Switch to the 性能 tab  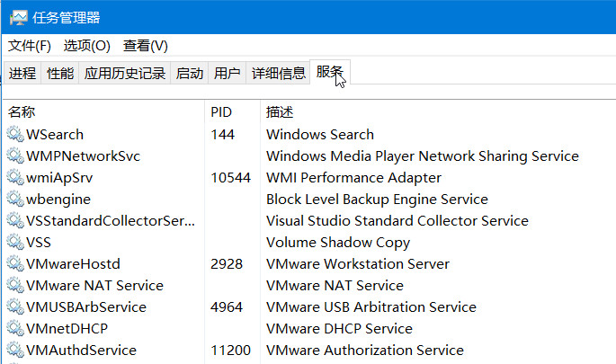point(60,73)
